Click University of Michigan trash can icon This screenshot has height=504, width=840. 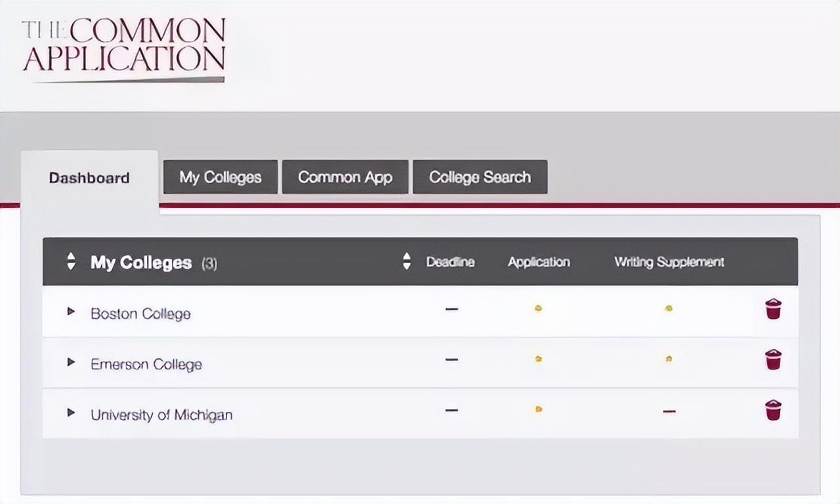click(x=774, y=410)
